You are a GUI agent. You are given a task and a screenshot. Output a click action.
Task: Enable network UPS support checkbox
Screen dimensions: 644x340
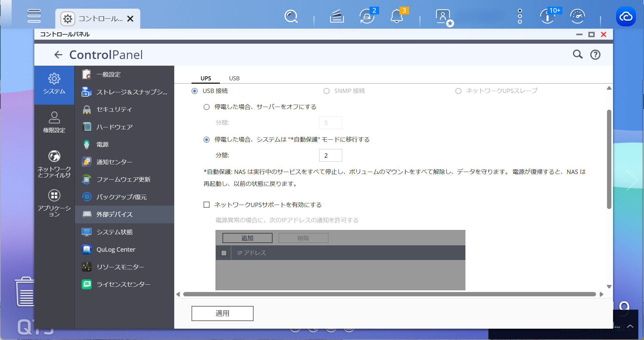tap(207, 205)
